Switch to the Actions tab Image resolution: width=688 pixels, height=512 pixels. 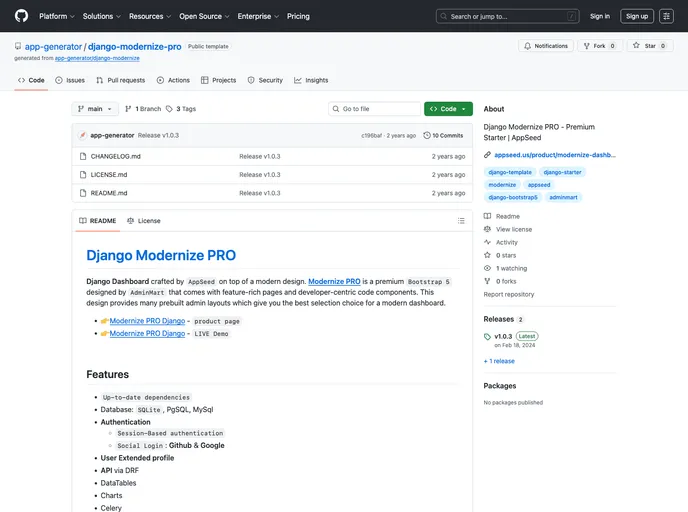173,80
